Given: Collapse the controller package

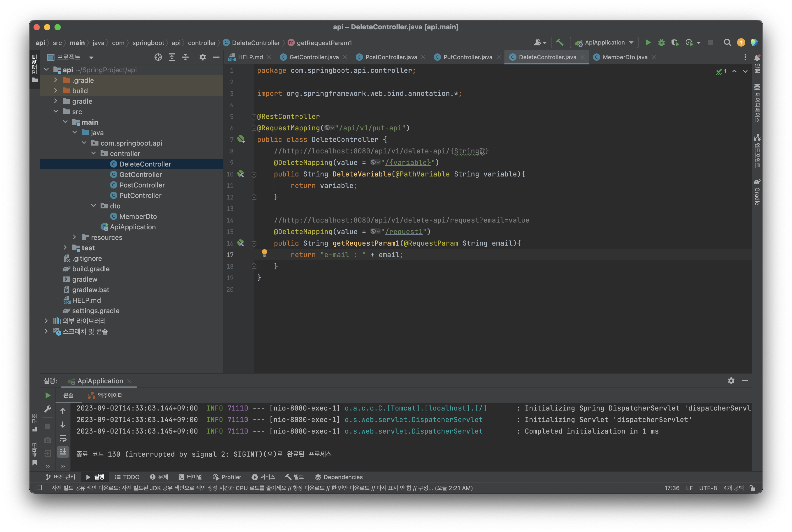Looking at the screenshot, I should (x=94, y=153).
